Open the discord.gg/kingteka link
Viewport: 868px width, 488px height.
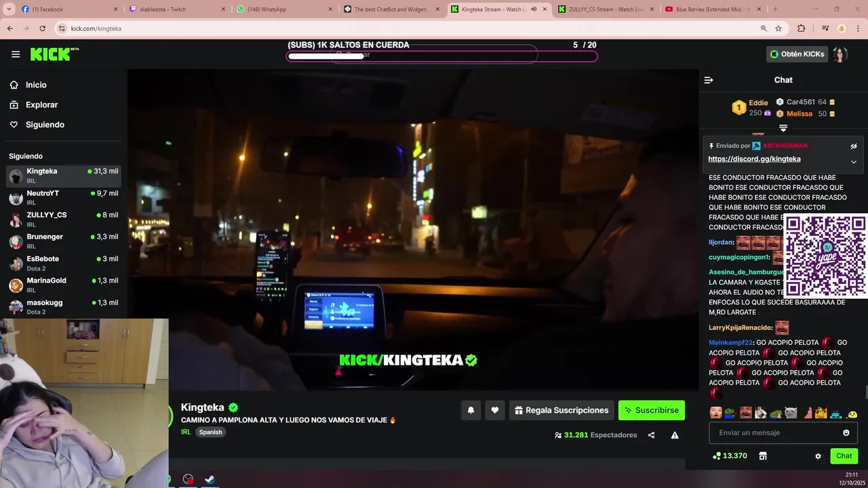click(x=754, y=159)
